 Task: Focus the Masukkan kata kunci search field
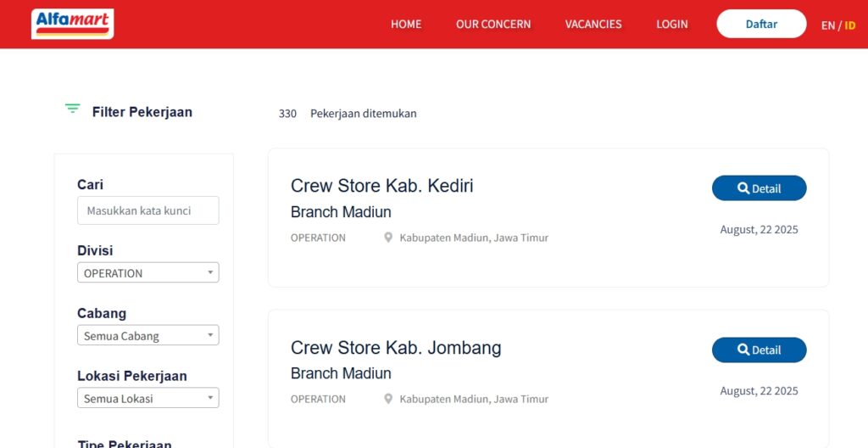[148, 210]
